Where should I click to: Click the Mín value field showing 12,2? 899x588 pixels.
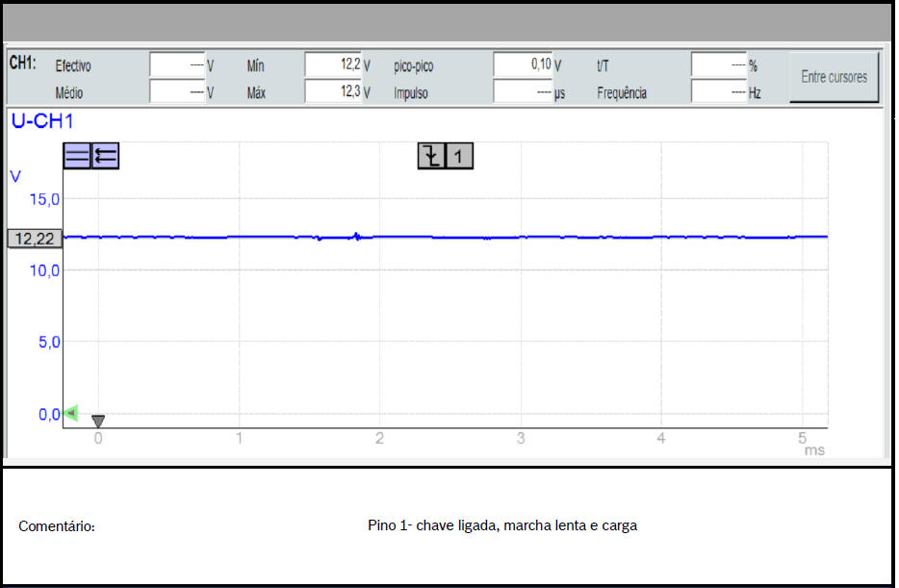[x=332, y=65]
